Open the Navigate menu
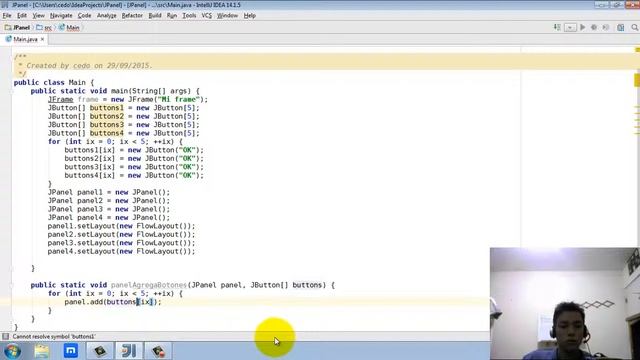The height and width of the screenshot is (360, 640). [61, 16]
